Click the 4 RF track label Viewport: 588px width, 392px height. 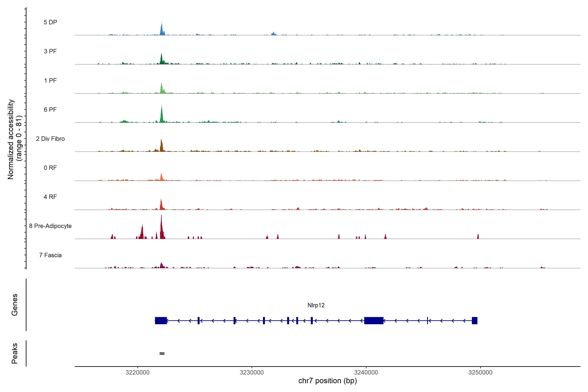click(x=50, y=197)
